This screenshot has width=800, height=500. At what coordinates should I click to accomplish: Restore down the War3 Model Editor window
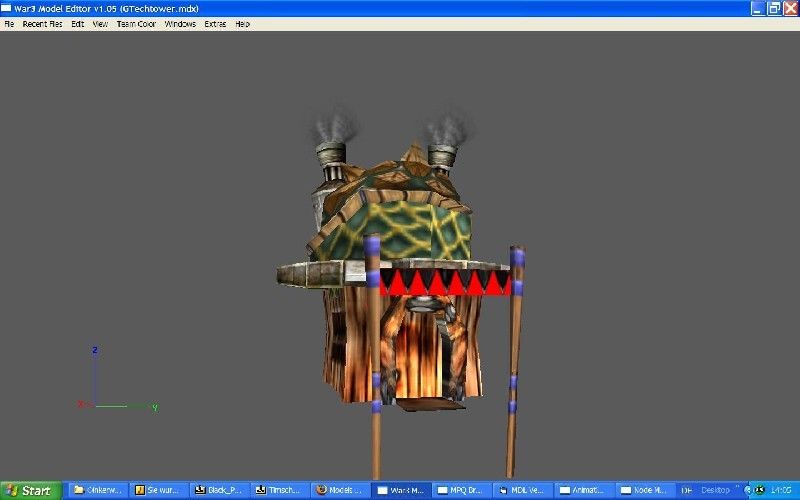tap(774, 8)
